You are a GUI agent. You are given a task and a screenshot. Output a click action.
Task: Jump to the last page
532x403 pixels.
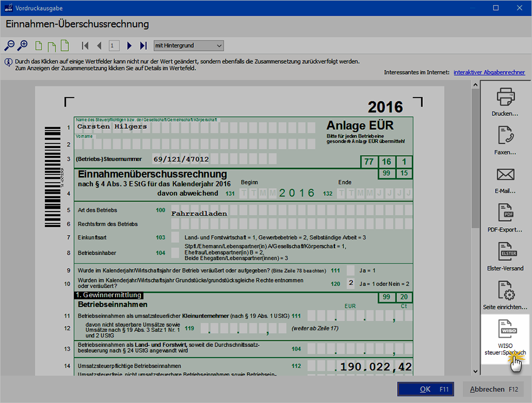click(x=143, y=45)
